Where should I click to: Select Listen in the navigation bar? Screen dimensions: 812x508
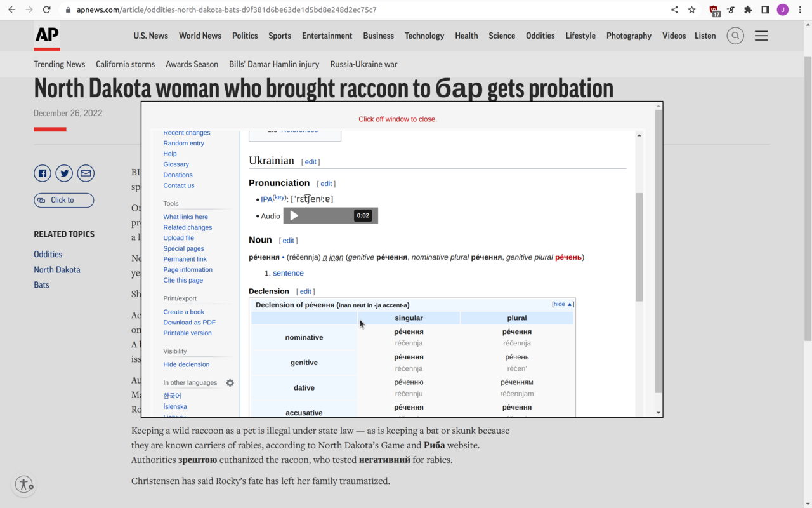pos(705,36)
